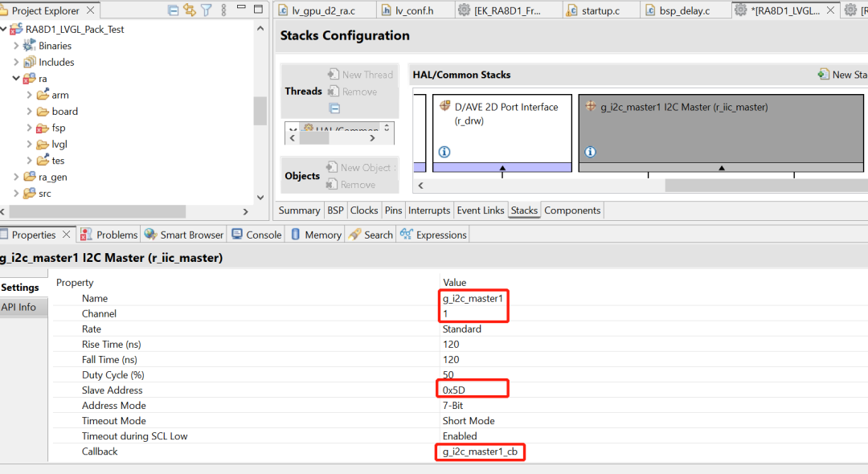Open the Timeout Mode value Short Mode
868x474 pixels.
[x=469, y=420]
